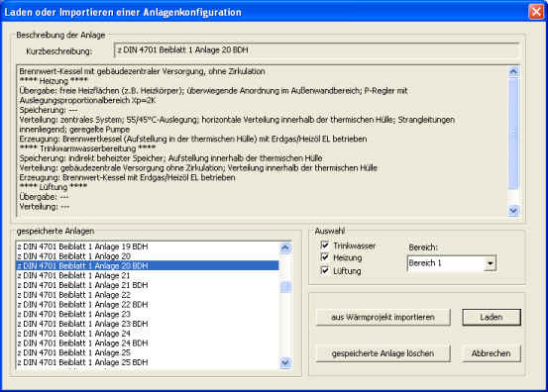Select 'z DIN 4701 Beiblatt 1 Anlage 21 BDH'
This screenshot has width=548, height=392.
click(148, 285)
